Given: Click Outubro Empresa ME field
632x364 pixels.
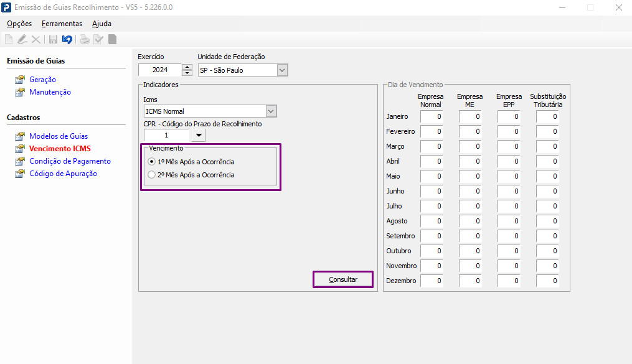Looking at the screenshot, I should pyautogui.click(x=470, y=251).
